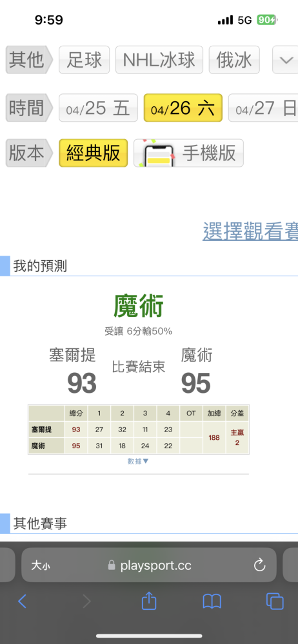The image size is (298, 644).
Task: Tap the lock icon beside playsport.cc
Action: [112, 565]
